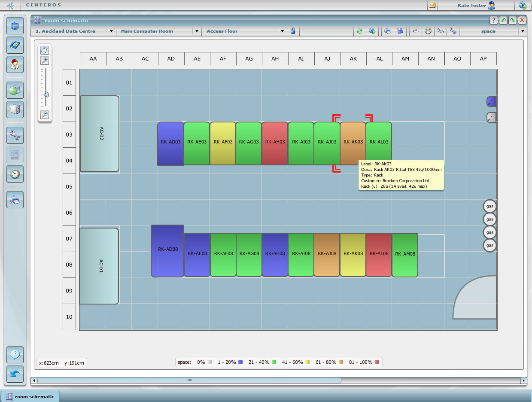This screenshot has height=402, width=532.
Task: Click the zoom out magnifier button
Action: pyautogui.click(x=44, y=115)
